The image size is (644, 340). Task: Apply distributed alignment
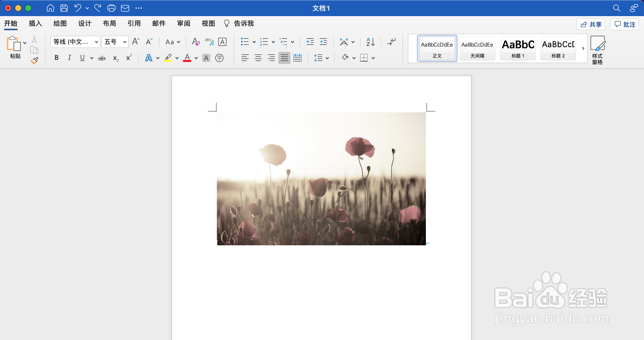[x=298, y=58]
